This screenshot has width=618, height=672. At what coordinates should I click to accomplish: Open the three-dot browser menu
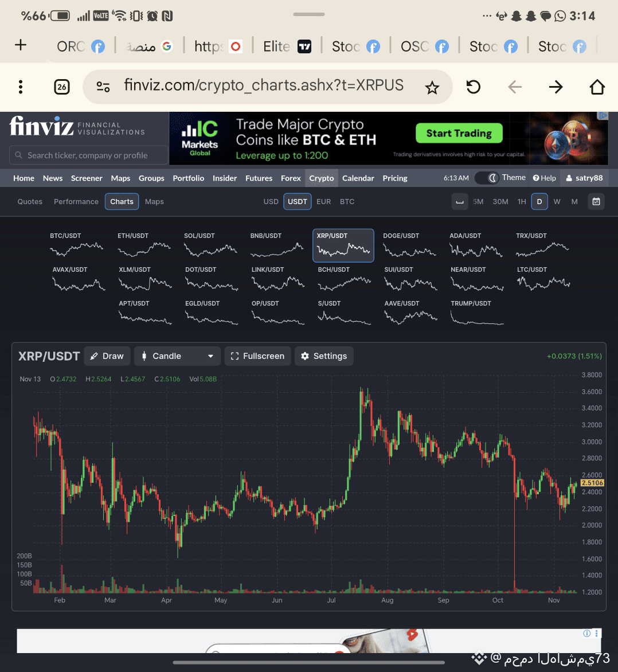coord(21,87)
